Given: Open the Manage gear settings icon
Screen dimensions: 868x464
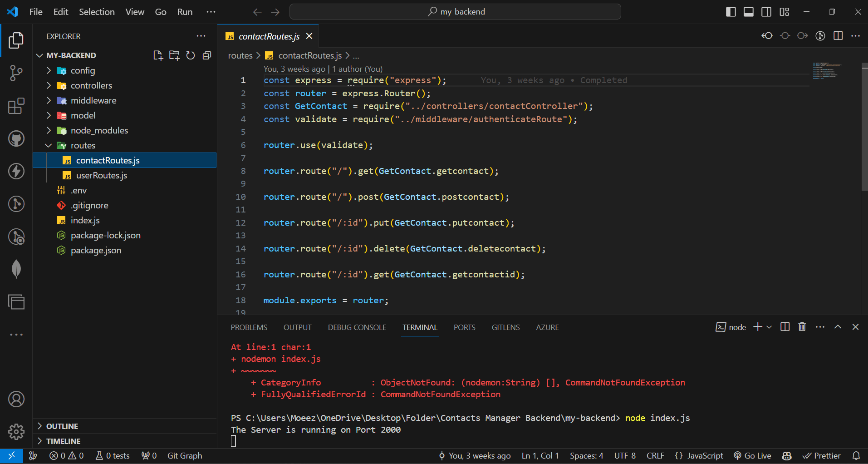Looking at the screenshot, I should click(16, 431).
